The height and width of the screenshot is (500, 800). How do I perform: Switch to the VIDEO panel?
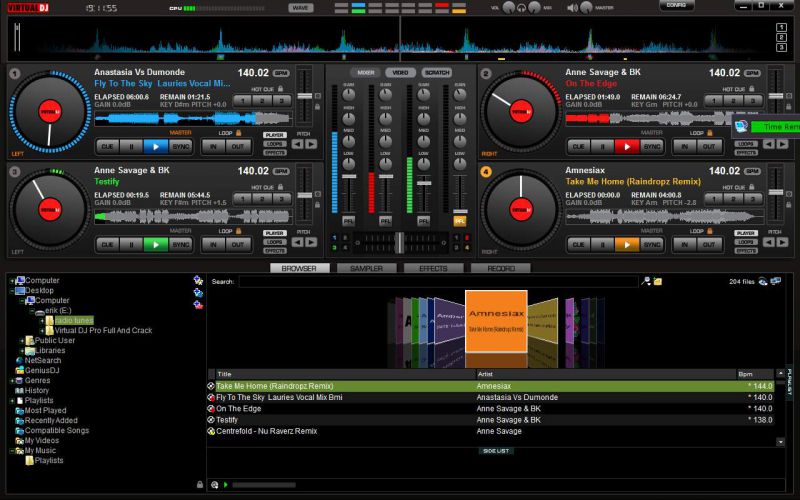(x=401, y=72)
